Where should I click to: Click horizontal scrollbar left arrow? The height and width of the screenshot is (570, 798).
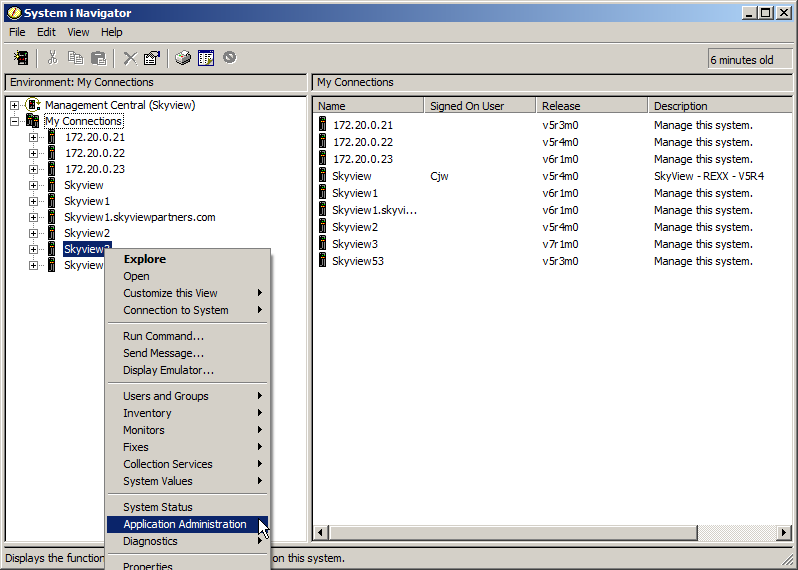click(x=321, y=533)
